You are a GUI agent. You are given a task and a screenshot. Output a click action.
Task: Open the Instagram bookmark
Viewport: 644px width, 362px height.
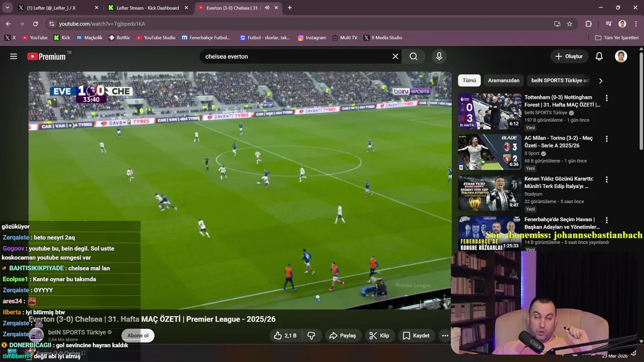coord(312,38)
